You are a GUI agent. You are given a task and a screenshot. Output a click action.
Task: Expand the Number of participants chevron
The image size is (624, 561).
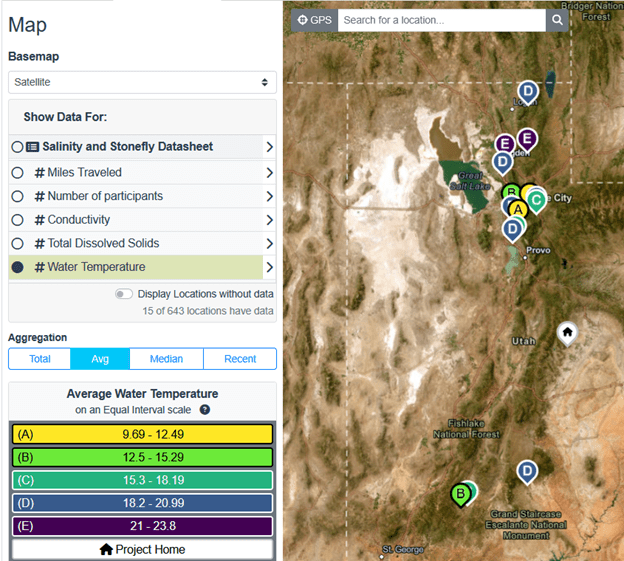269,196
